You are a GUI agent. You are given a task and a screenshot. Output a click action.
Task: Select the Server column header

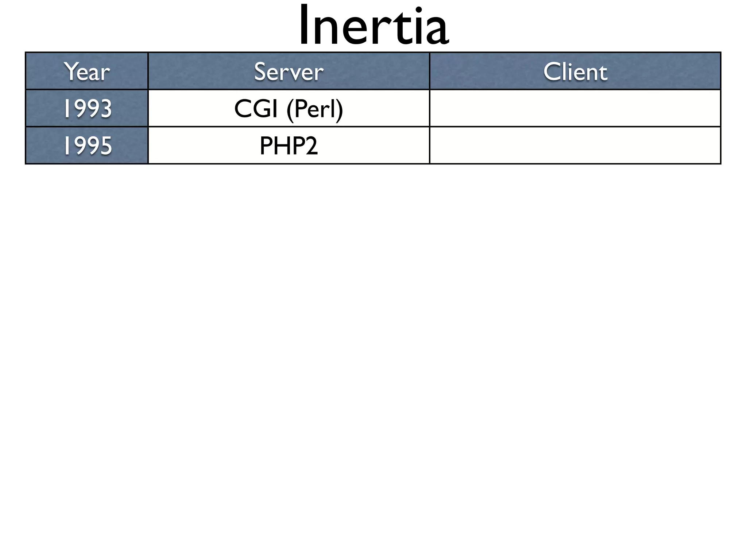coord(289,71)
